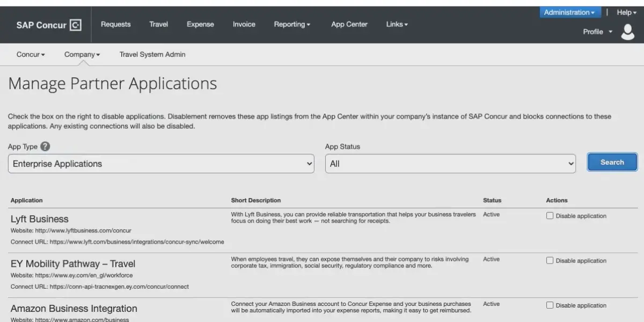The width and height of the screenshot is (644, 322).
Task: Check Disable application for Amazon Business Integration
Action: pyautogui.click(x=550, y=305)
